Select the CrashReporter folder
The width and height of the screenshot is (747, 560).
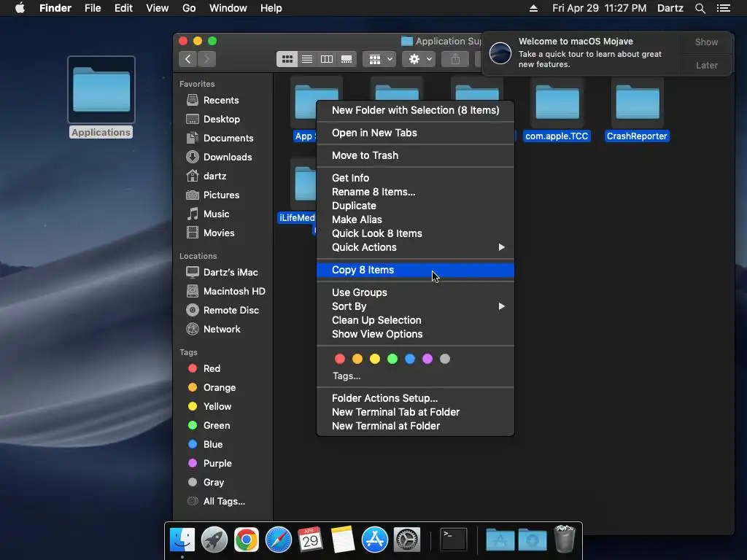point(637,111)
